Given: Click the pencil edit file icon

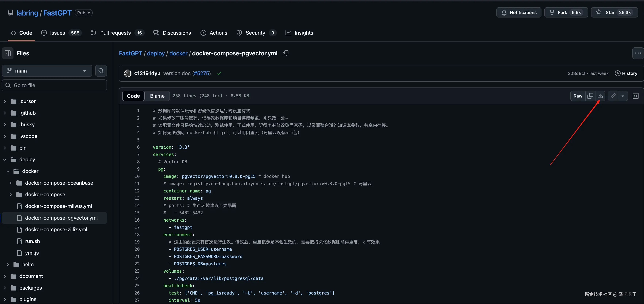Looking at the screenshot, I should point(613,96).
